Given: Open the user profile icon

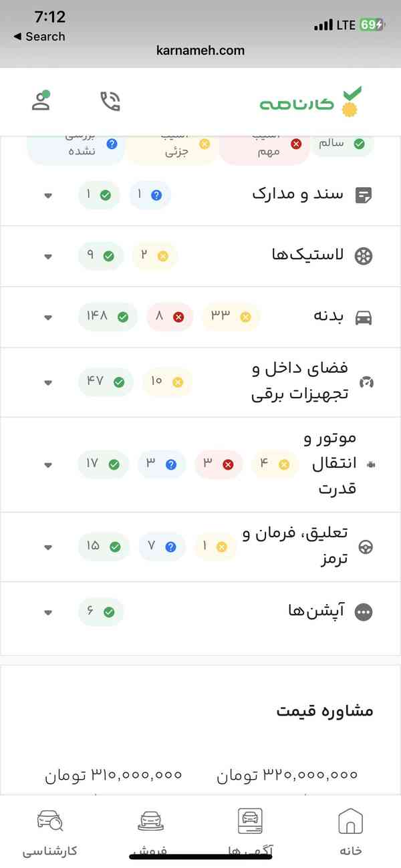Looking at the screenshot, I should pos(41,101).
